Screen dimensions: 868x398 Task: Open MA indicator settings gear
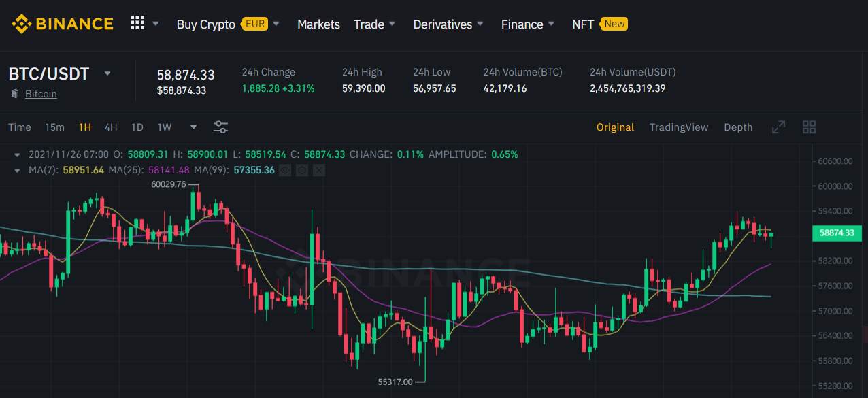click(x=302, y=170)
